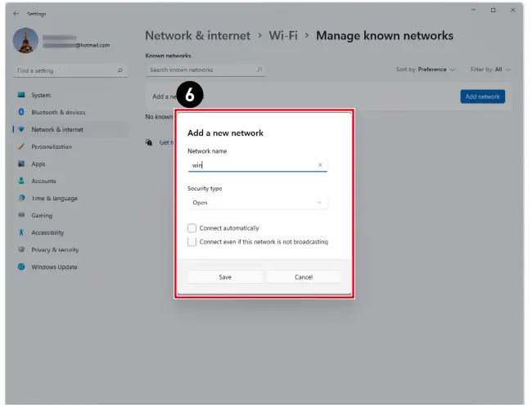Open the Security type dropdown
The image size is (532, 408).
[x=257, y=202]
